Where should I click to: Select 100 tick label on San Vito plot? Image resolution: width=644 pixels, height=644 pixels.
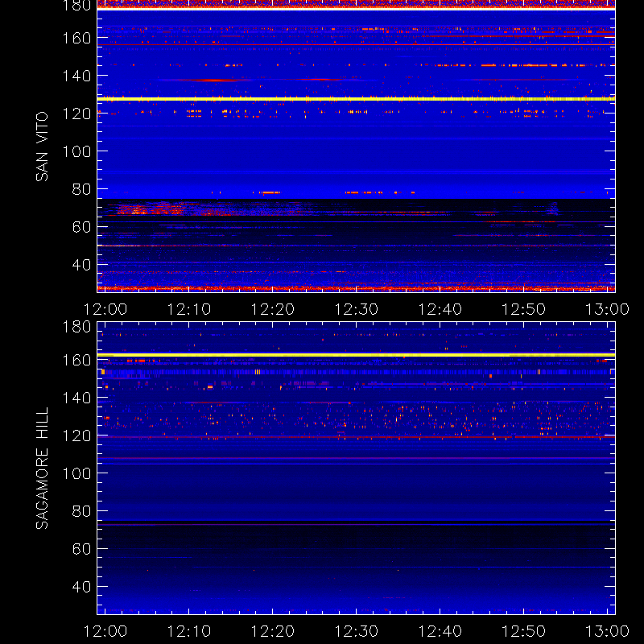[x=76, y=151]
